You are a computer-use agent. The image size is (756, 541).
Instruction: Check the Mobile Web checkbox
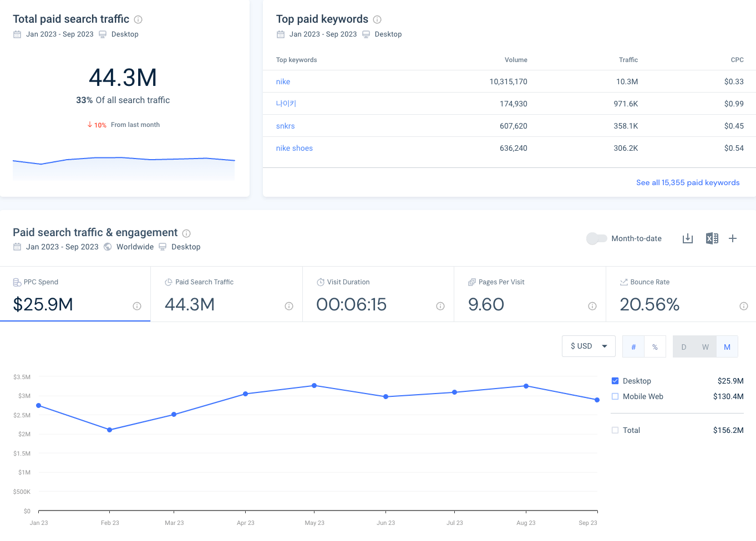615,396
